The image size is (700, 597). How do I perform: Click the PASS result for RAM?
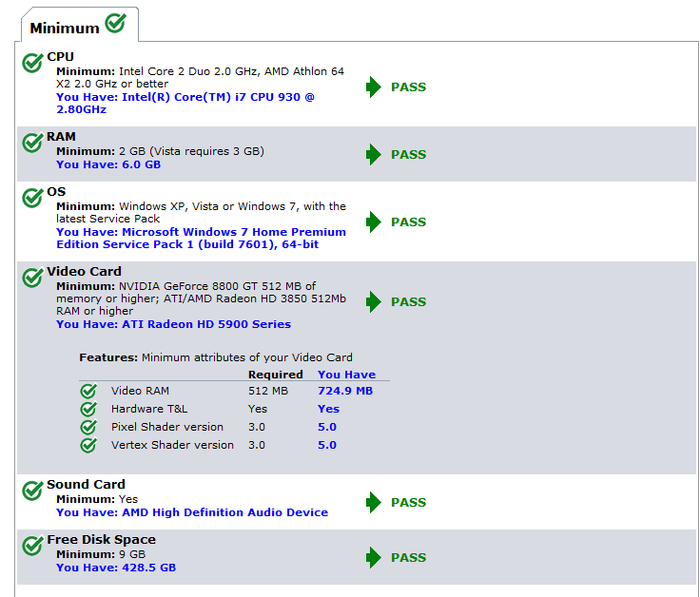408,154
